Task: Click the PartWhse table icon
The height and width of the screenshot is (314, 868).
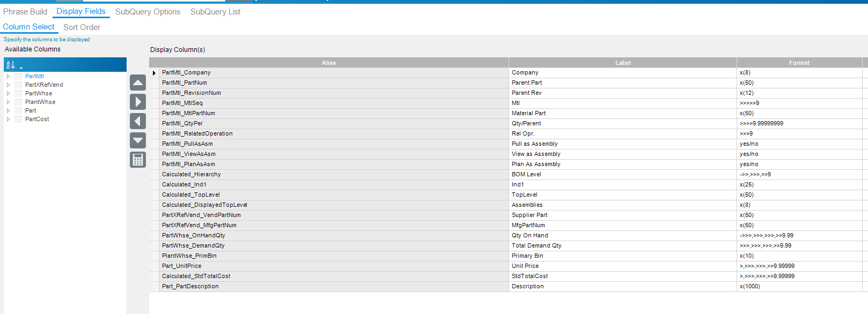Action: tap(19, 93)
